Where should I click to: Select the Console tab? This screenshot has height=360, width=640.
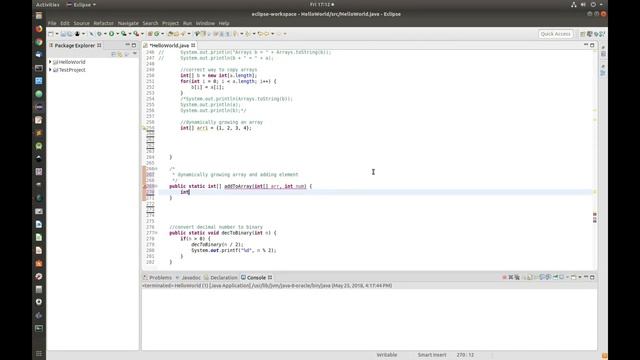coord(256,278)
